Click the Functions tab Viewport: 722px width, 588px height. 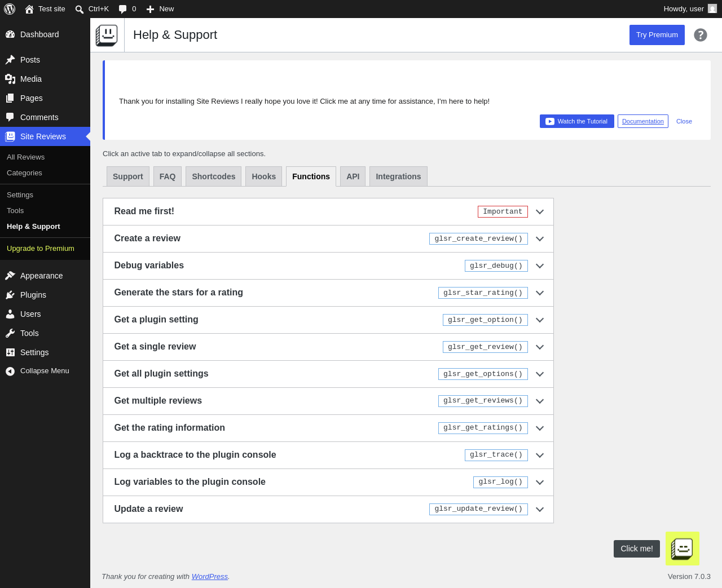point(311,176)
